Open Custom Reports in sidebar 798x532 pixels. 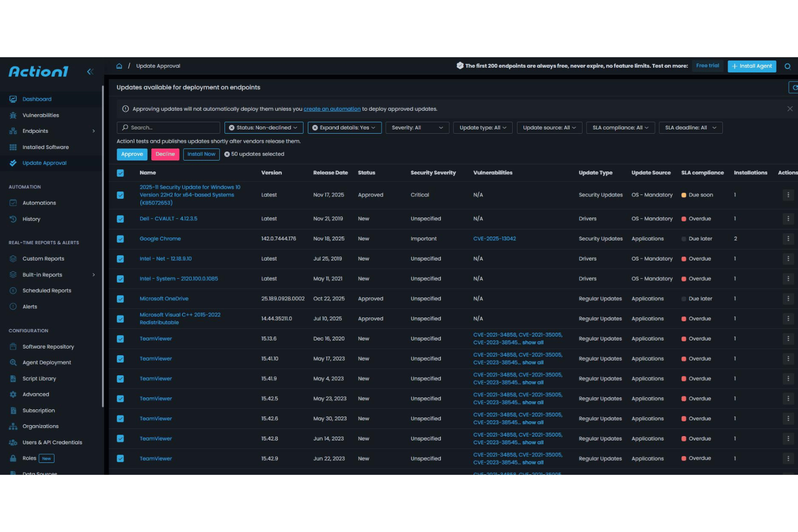tap(43, 259)
